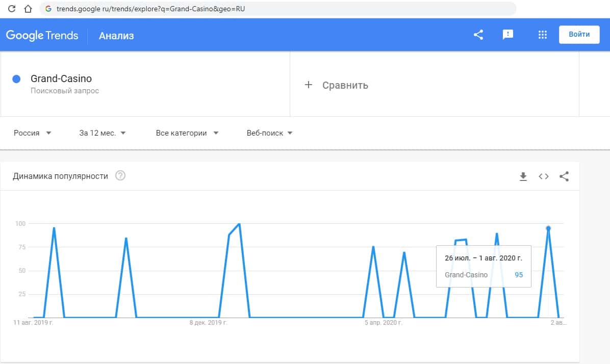Download the popularity chart CSV icon
The width and height of the screenshot is (610, 364).
click(x=523, y=176)
